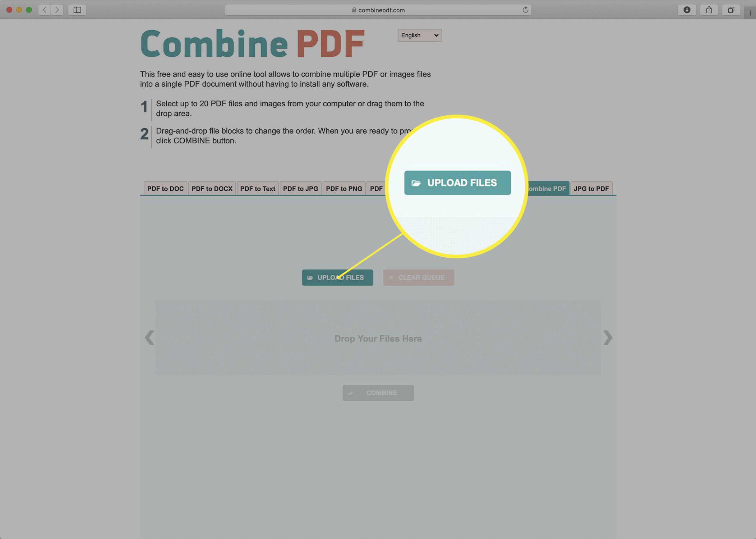The image size is (756, 539).
Task: Click the PDF to PNG tab
Action: coord(344,188)
